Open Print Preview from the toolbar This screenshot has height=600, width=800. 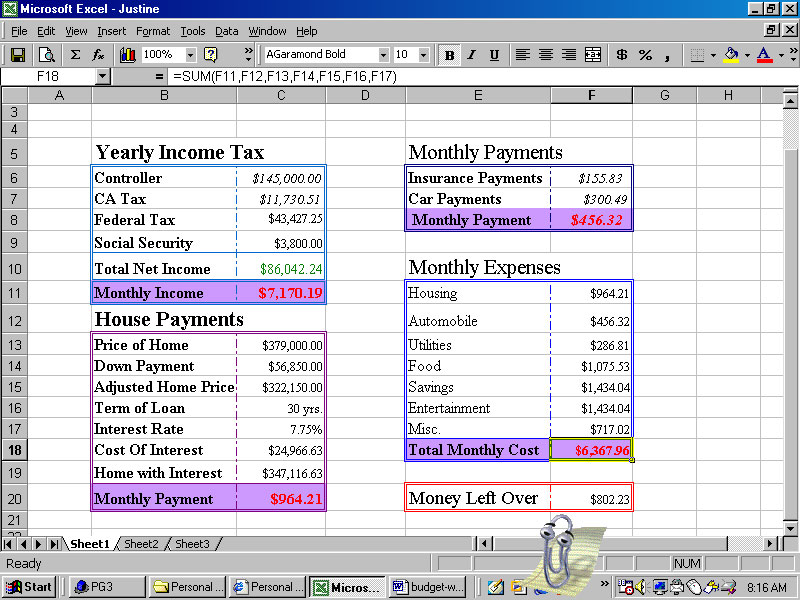[x=46, y=55]
